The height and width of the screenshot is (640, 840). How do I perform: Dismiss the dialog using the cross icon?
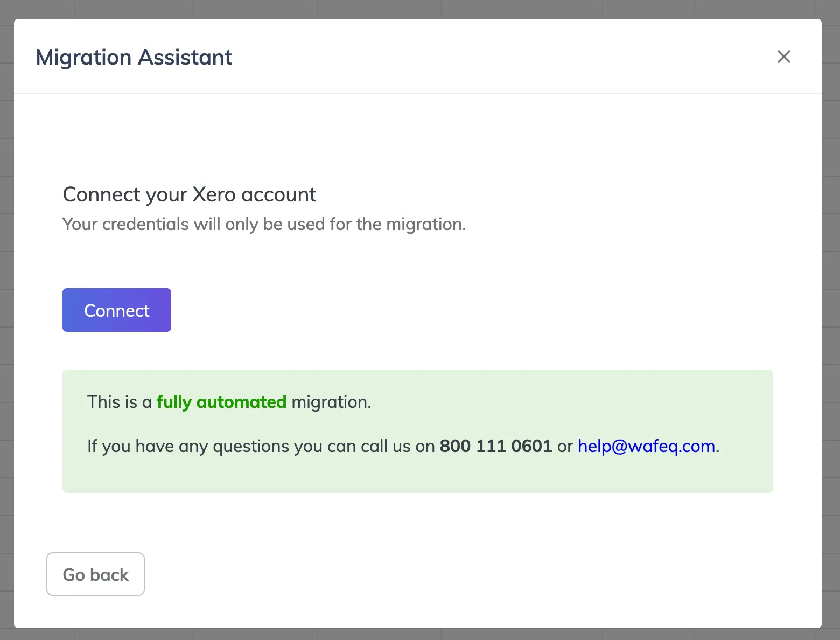click(784, 57)
